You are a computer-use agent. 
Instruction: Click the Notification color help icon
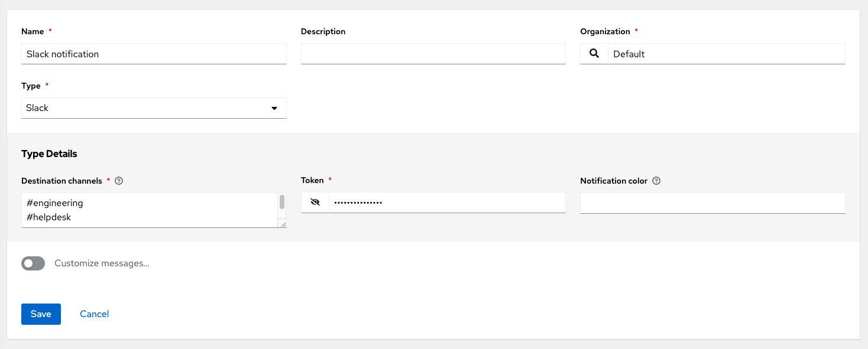click(656, 181)
